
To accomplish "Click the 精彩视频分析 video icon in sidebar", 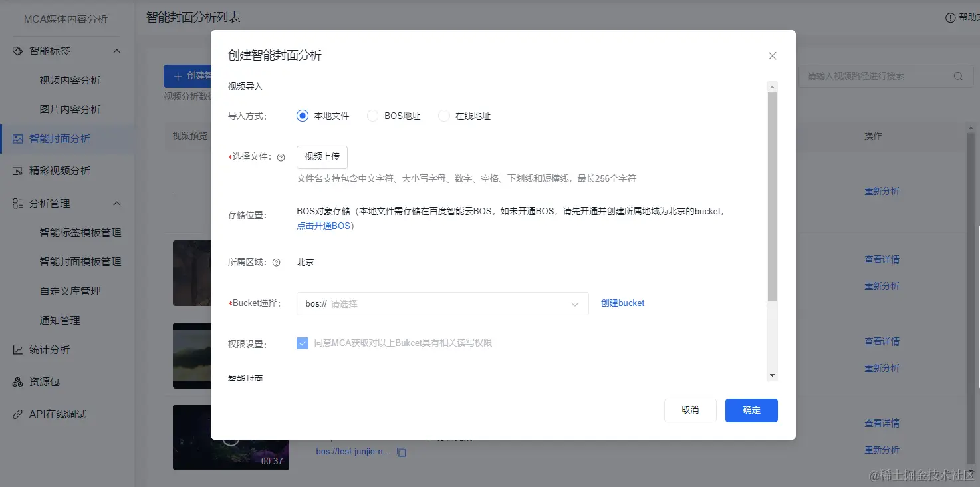I will (x=18, y=171).
